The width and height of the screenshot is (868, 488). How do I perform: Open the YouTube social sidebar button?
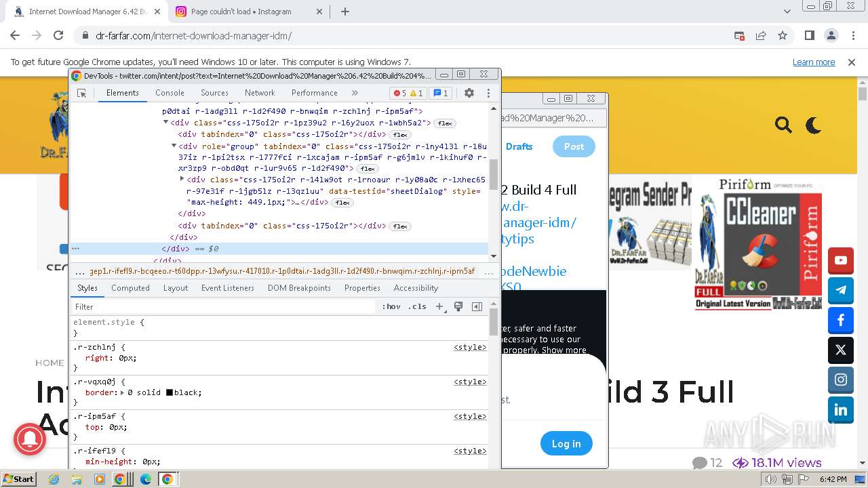(841, 260)
